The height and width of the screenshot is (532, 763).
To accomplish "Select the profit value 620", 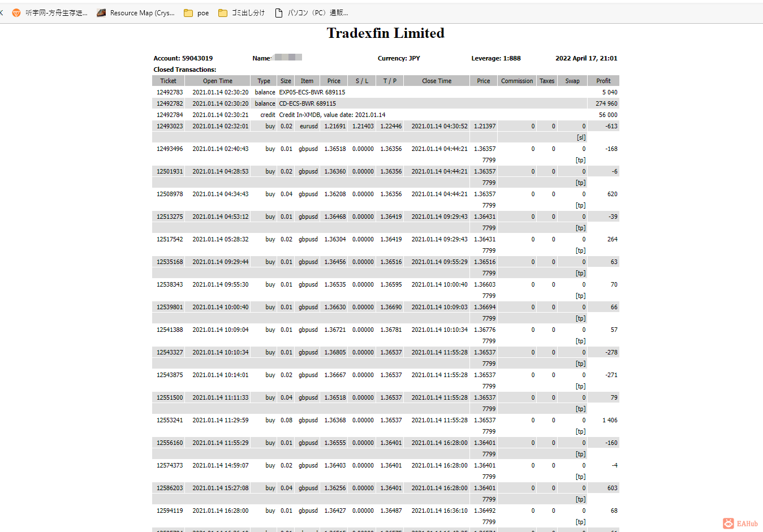I will [613, 194].
